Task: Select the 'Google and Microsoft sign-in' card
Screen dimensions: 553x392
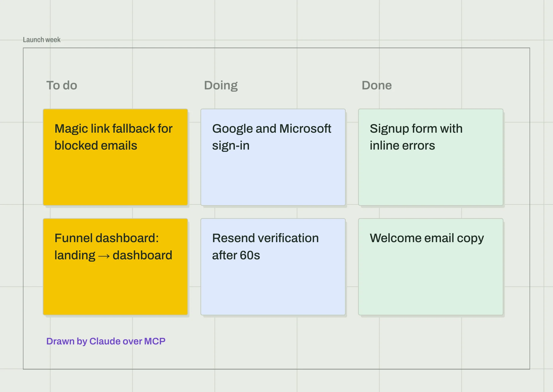Action: pyautogui.click(x=273, y=157)
